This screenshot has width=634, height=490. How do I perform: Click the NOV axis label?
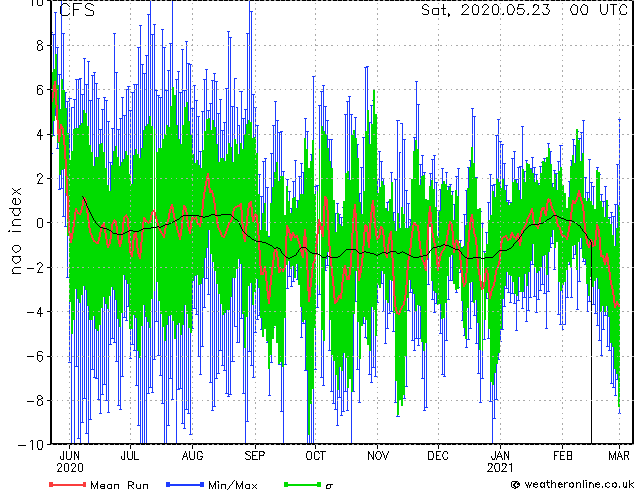378,456
